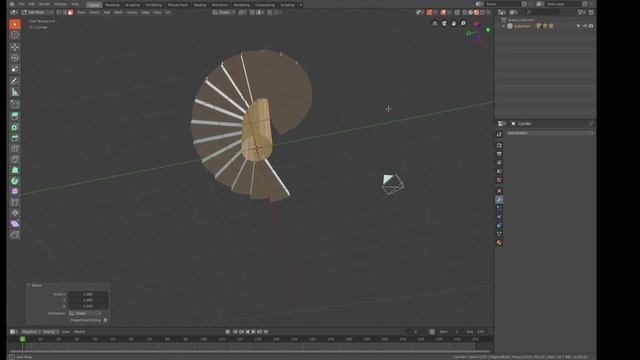
Task: Hide Collection in viewport via eye icon
Action: coord(584,26)
